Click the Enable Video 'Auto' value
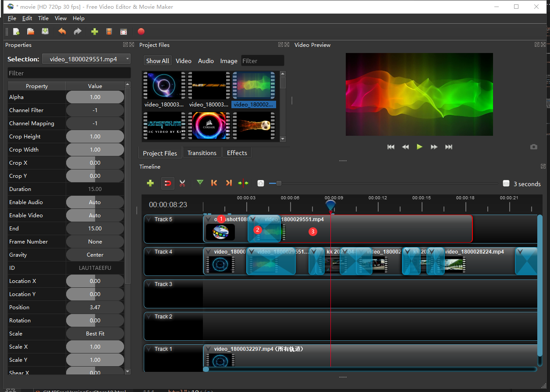The height and width of the screenshot is (392, 550). pyautogui.click(x=95, y=215)
